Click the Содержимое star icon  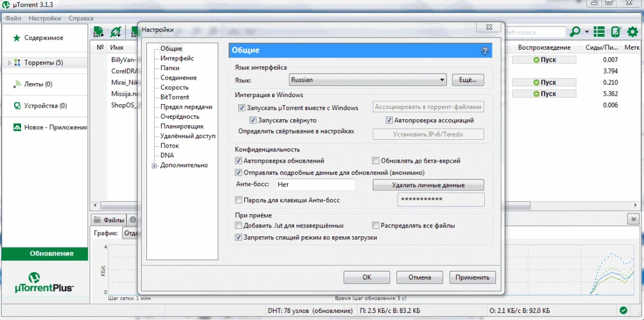pos(16,38)
